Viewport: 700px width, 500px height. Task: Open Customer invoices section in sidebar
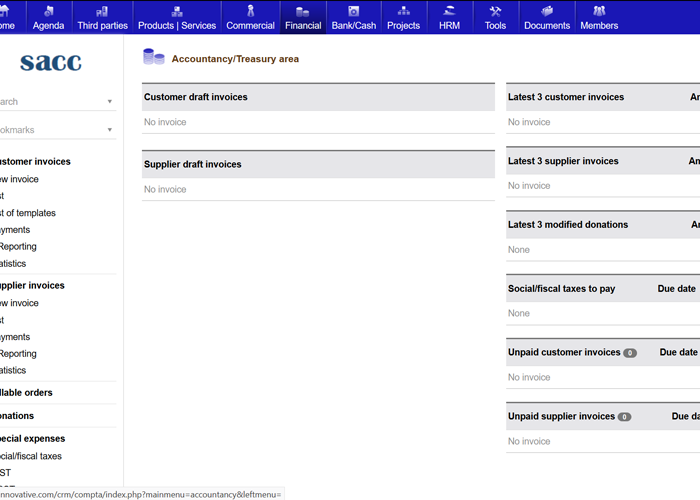[35, 161]
